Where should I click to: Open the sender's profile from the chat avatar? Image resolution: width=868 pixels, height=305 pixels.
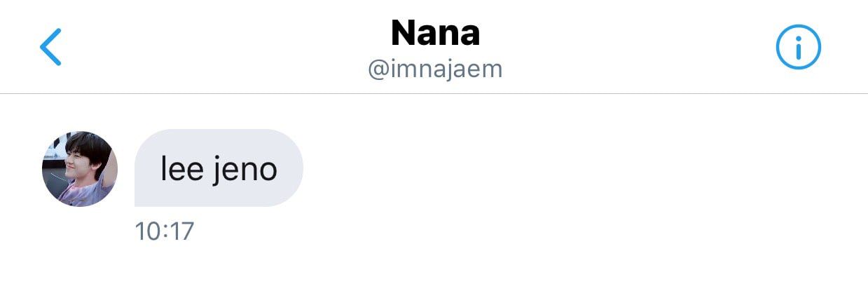(80, 169)
